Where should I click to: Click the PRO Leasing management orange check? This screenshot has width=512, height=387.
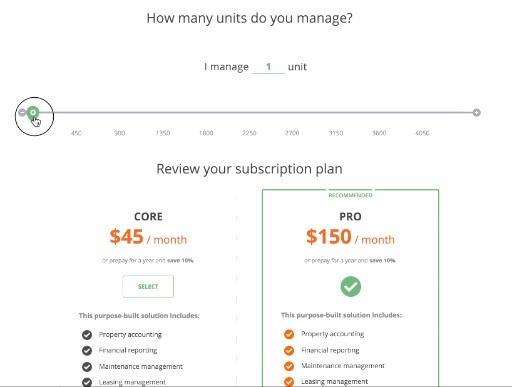click(289, 382)
